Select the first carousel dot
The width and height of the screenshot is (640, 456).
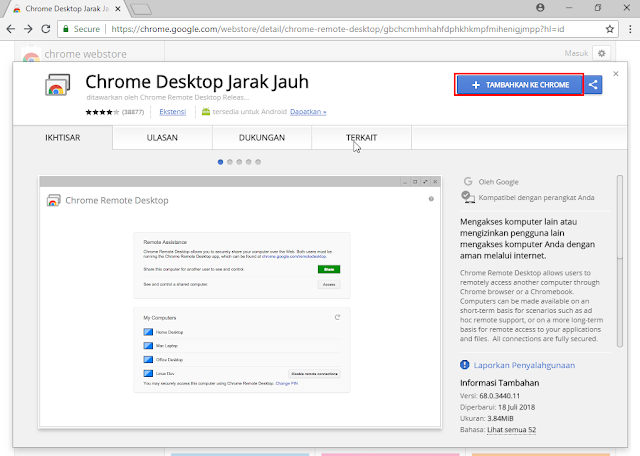pyautogui.click(x=220, y=162)
